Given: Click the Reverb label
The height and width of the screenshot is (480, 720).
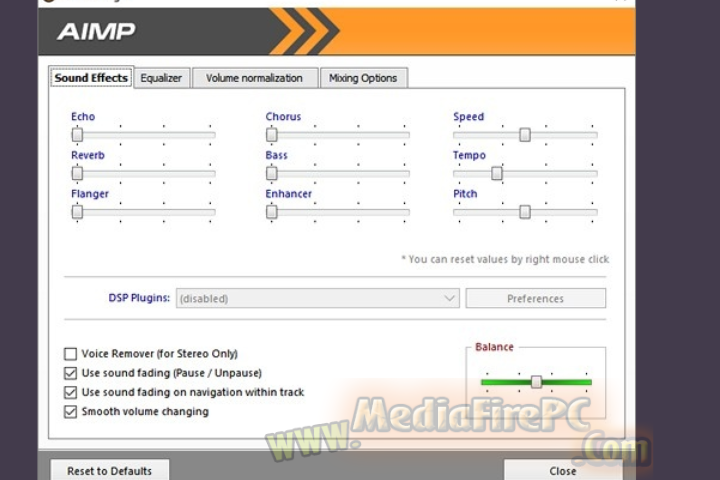Looking at the screenshot, I should click(x=88, y=155).
